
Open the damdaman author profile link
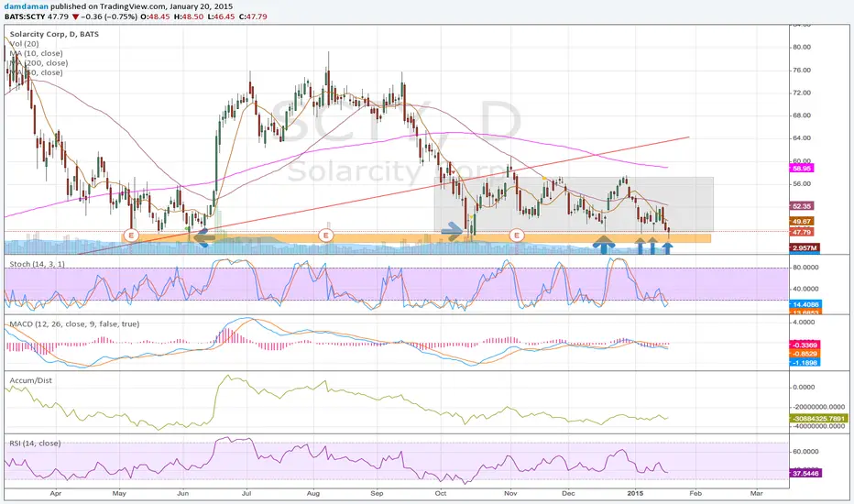pyautogui.click(x=27, y=6)
